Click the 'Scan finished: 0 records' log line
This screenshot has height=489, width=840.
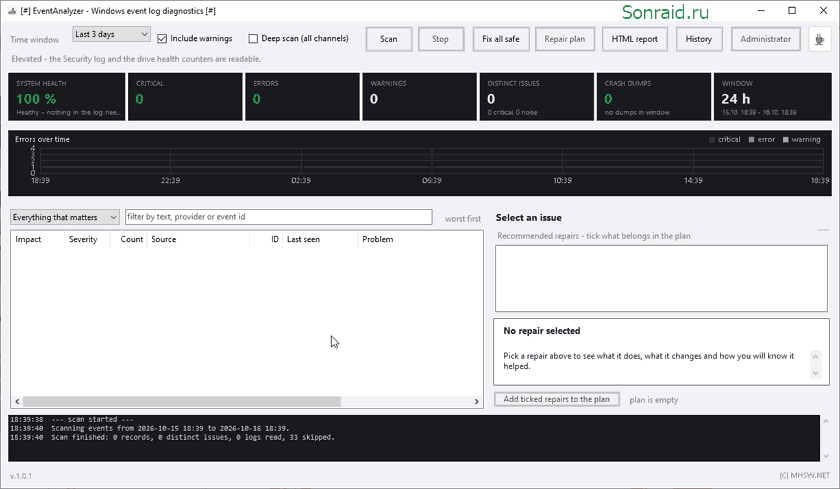[x=172, y=438]
